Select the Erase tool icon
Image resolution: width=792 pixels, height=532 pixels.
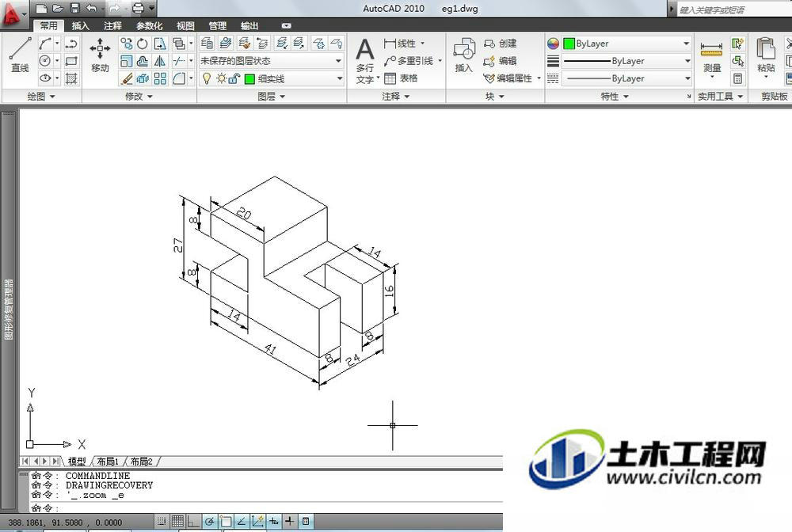tap(126, 78)
